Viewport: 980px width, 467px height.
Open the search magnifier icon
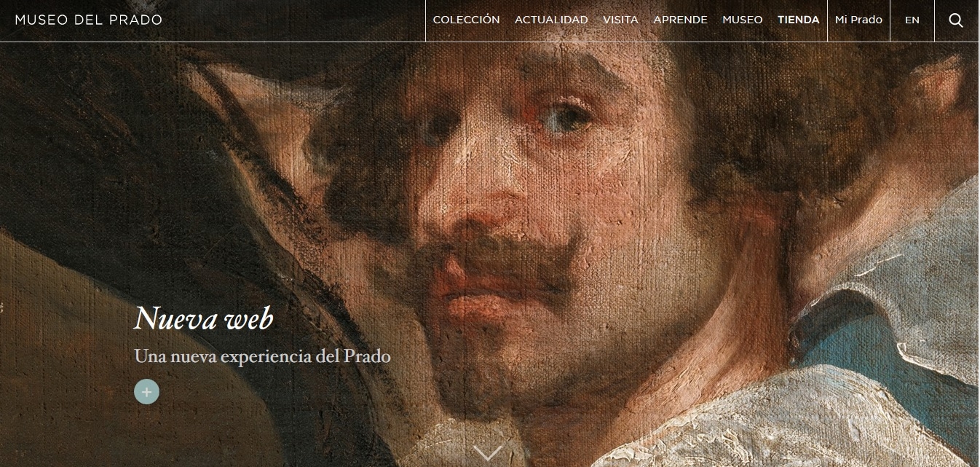pos(956,20)
